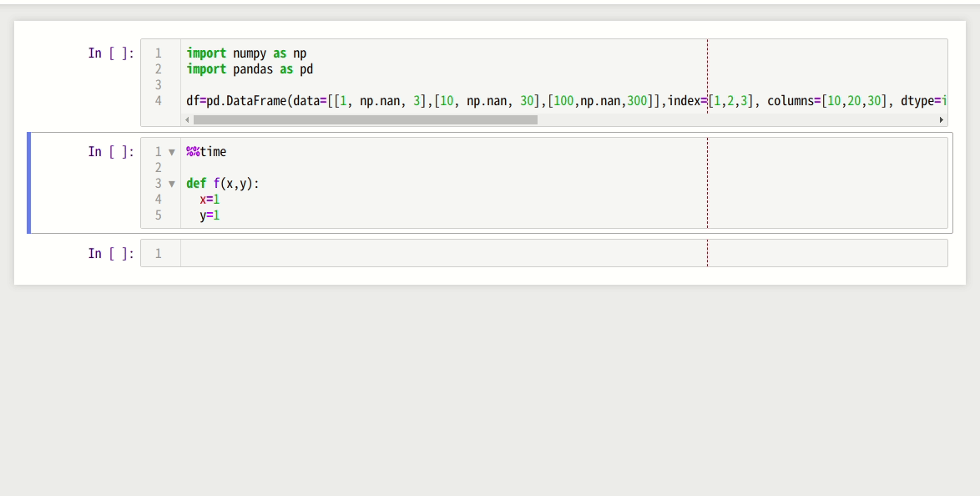Collapse the code fold at line 1 %%time

point(172,152)
